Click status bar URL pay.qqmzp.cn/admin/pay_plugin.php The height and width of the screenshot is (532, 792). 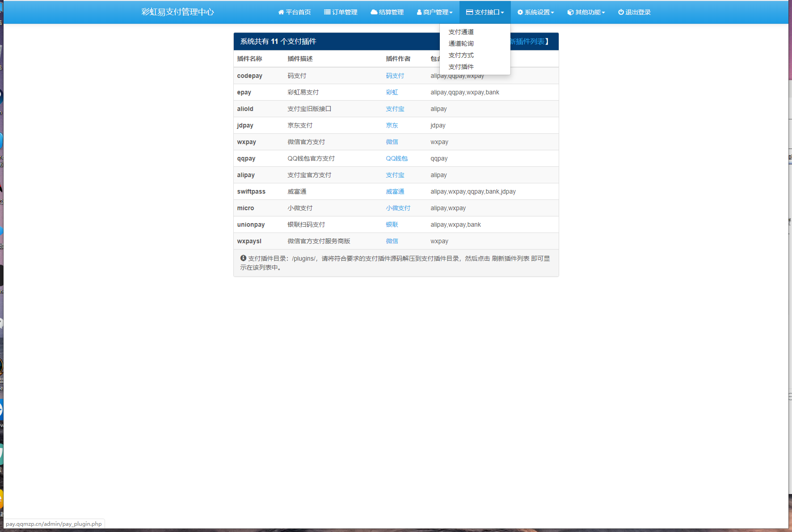54,524
